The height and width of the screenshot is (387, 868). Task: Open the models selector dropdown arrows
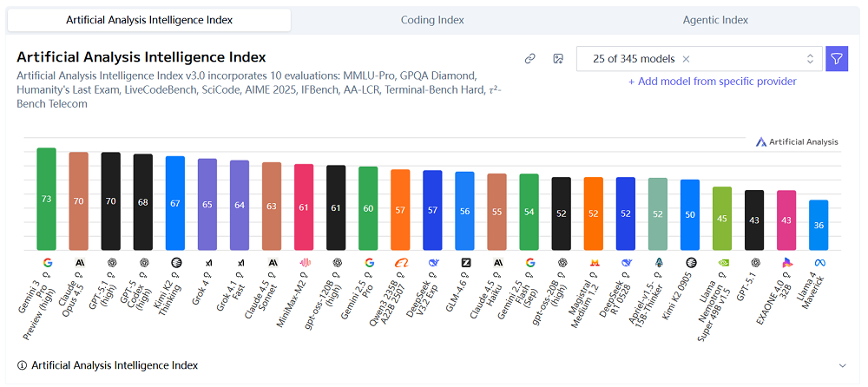click(810, 59)
